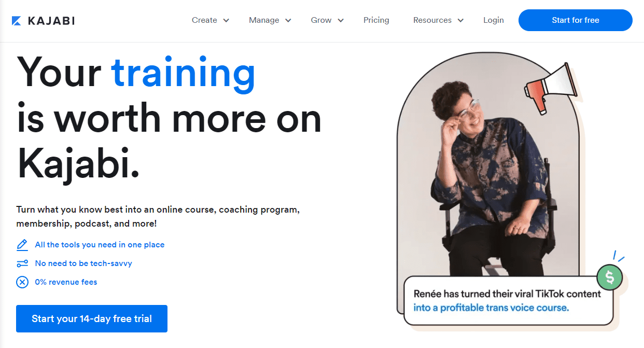The width and height of the screenshot is (644, 348).
Task: Open the Resources menu item
Action: click(432, 20)
